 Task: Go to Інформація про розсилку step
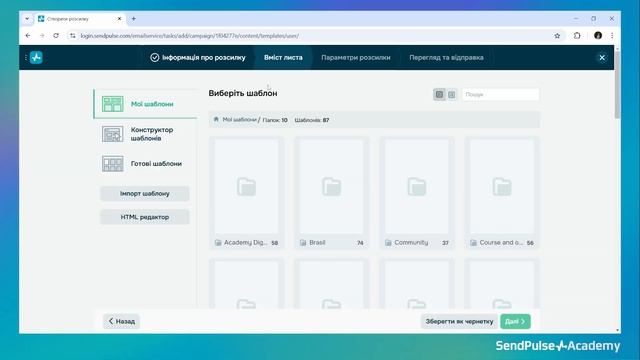(198, 58)
